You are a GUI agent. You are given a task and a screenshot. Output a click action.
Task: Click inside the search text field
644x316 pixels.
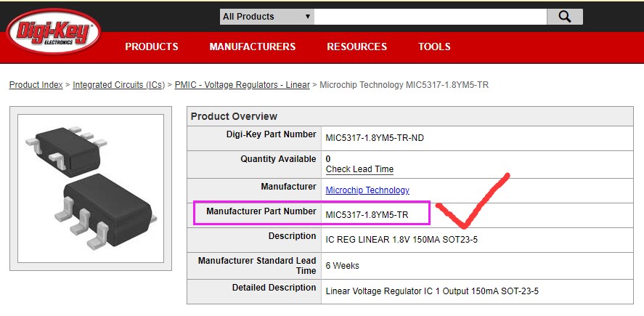pos(431,17)
